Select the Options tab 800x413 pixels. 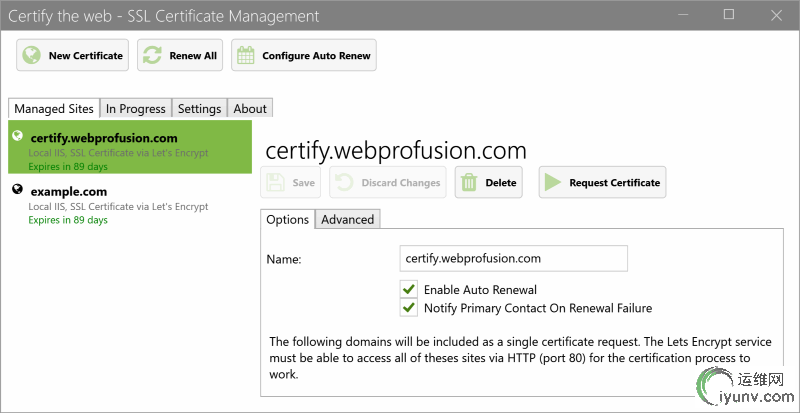click(x=288, y=220)
